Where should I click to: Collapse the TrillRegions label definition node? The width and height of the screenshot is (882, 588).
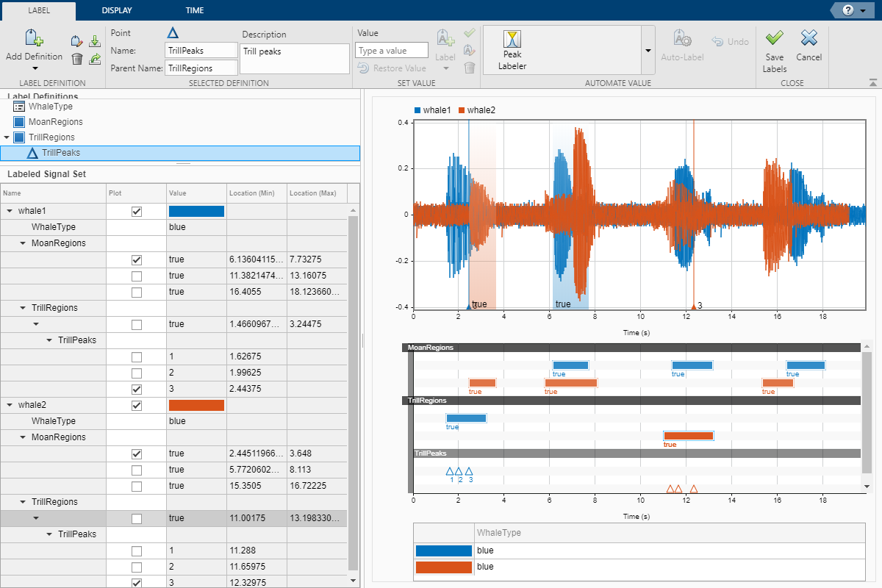click(7, 137)
